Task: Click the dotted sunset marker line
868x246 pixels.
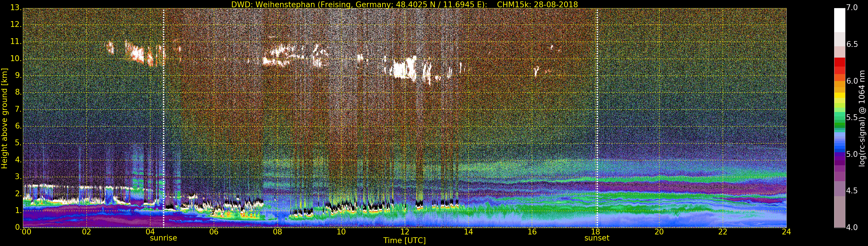Action: [597, 118]
